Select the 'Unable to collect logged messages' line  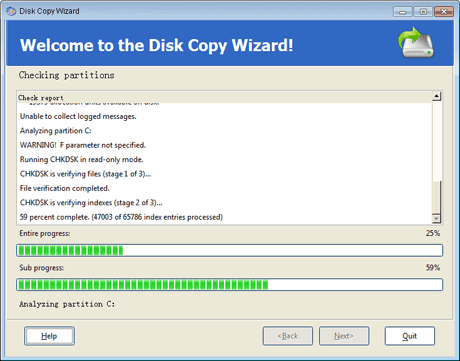(x=78, y=116)
